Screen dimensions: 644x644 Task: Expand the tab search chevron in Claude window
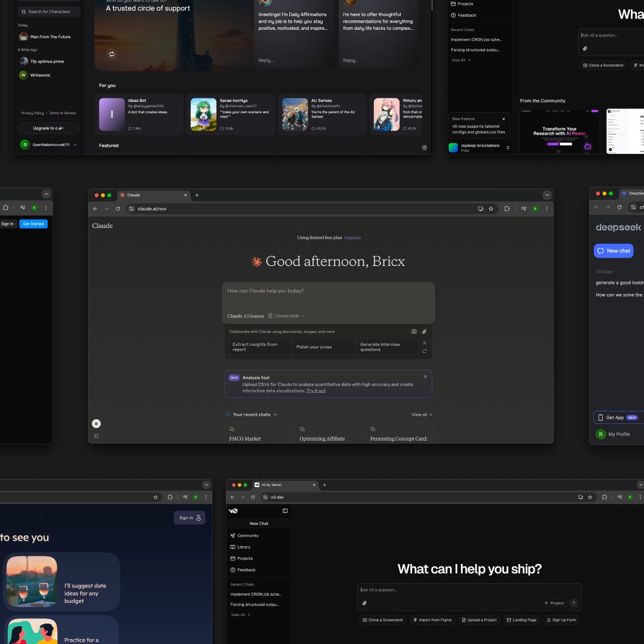pos(547,195)
